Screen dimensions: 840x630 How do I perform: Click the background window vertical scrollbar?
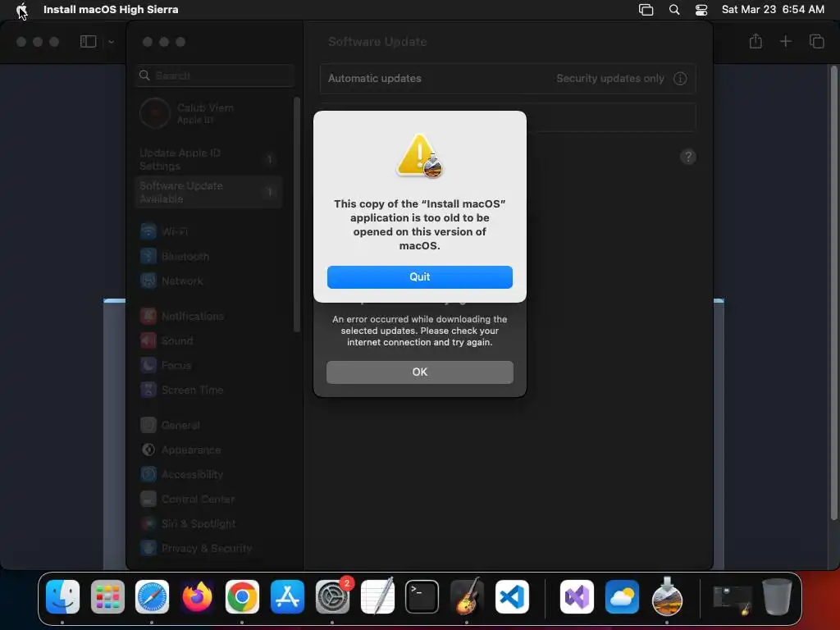tap(833, 292)
